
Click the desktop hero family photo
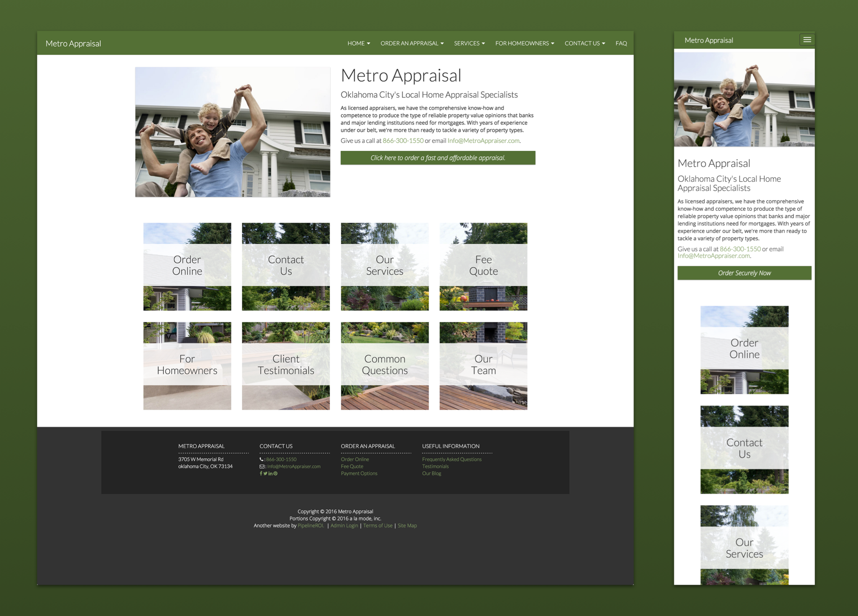tap(233, 132)
